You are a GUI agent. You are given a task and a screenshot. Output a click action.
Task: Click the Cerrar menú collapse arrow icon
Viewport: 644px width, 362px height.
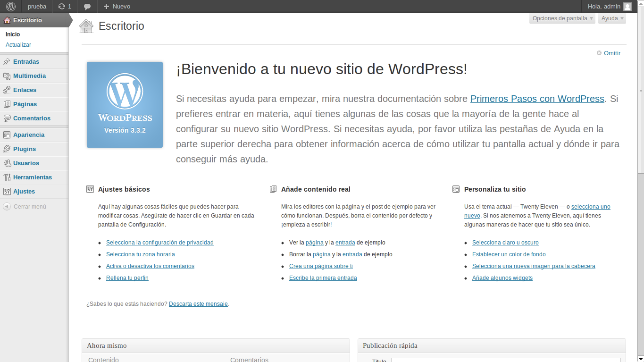[x=7, y=207]
